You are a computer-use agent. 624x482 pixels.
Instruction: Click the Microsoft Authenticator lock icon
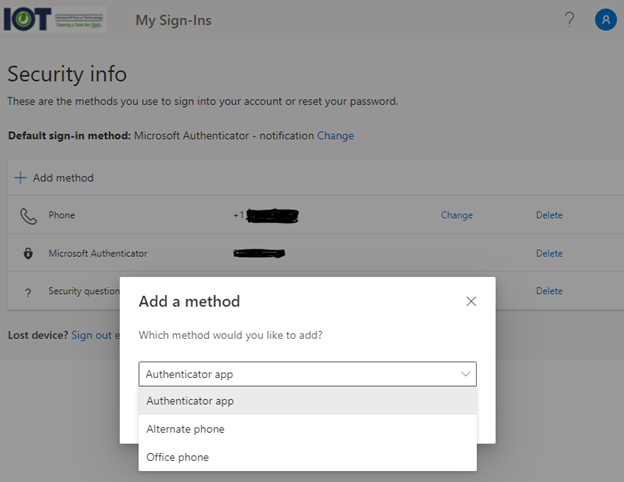tap(27, 253)
